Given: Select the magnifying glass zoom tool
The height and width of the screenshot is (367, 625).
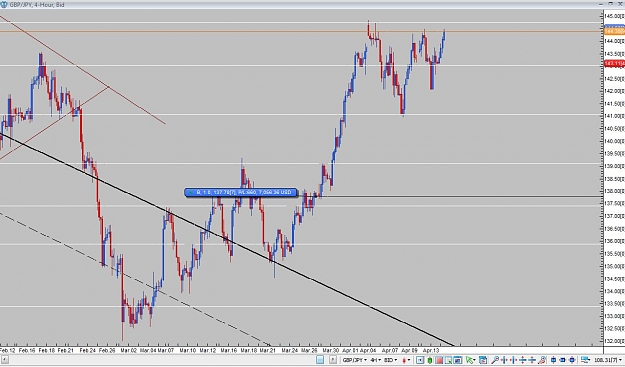Looking at the screenshot, I should tap(495, 360).
